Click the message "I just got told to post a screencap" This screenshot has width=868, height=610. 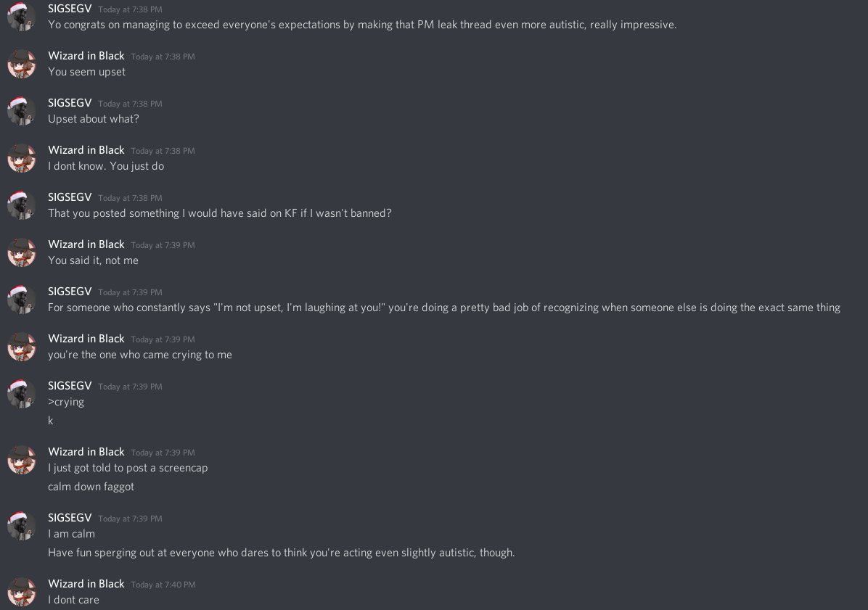pos(128,468)
